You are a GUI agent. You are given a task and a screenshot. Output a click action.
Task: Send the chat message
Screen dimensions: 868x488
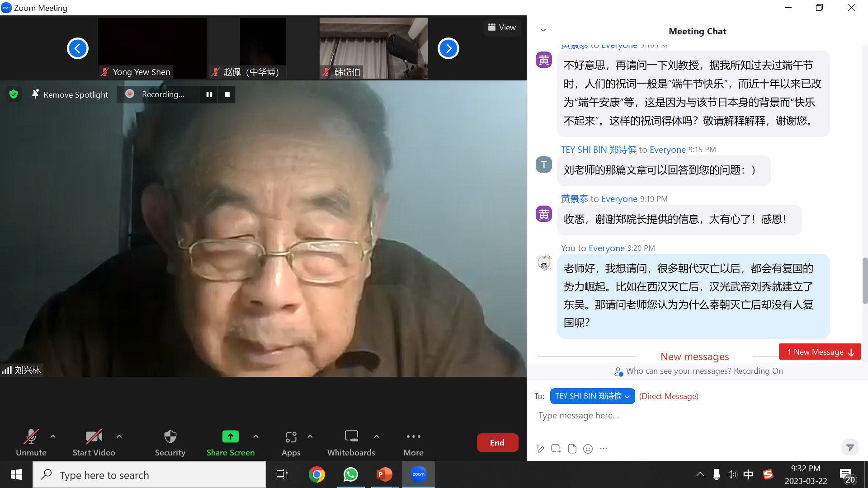tap(850, 447)
